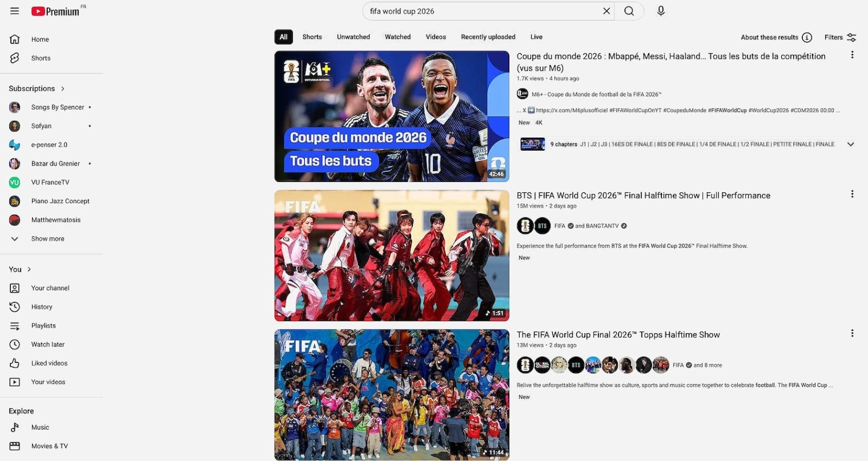
Task: Open the hamburger guide menu
Action: tap(15, 11)
